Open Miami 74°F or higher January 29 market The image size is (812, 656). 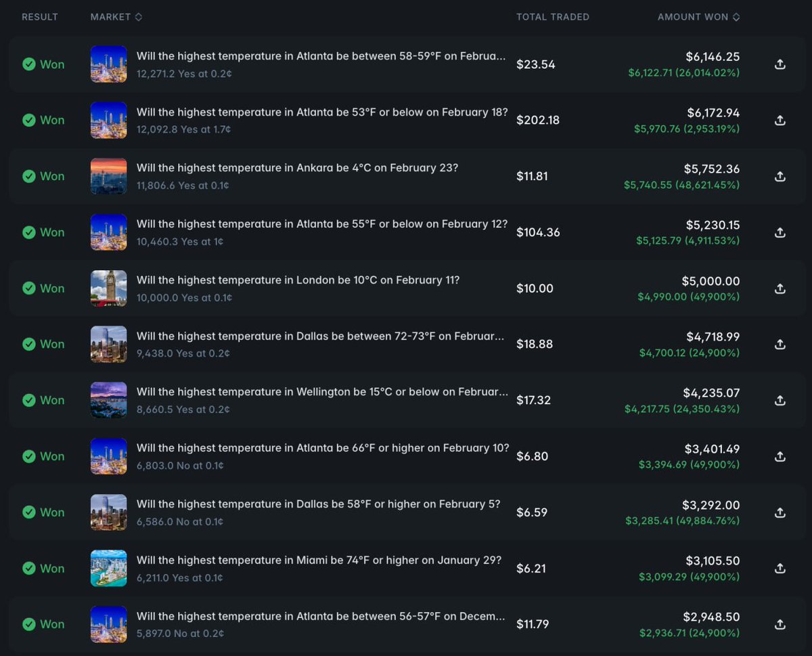point(319,561)
